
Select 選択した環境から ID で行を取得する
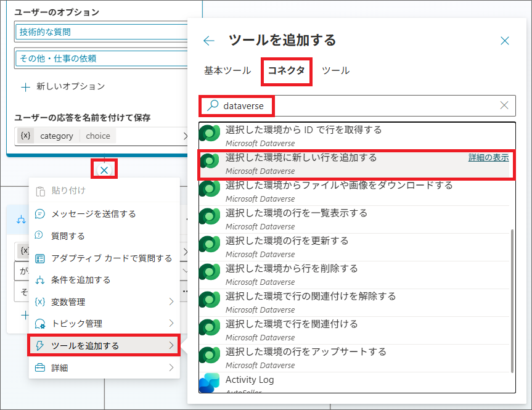coord(354,136)
